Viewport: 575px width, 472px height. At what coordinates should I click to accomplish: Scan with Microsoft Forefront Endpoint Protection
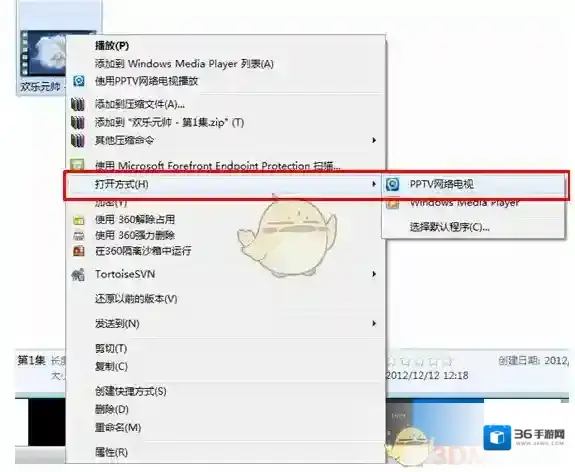(218, 166)
